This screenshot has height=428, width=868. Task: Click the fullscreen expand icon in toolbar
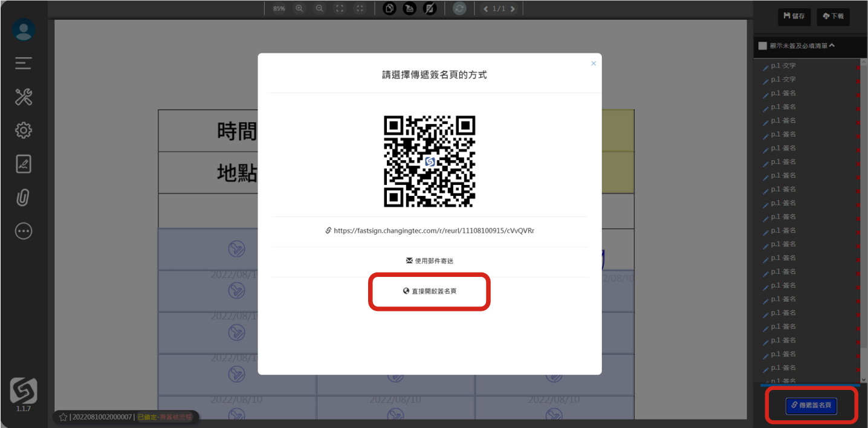pos(340,8)
